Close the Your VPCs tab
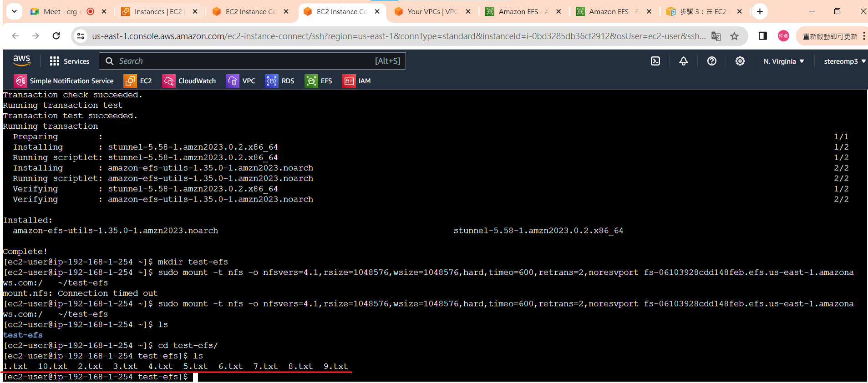The image size is (868, 383). point(468,11)
